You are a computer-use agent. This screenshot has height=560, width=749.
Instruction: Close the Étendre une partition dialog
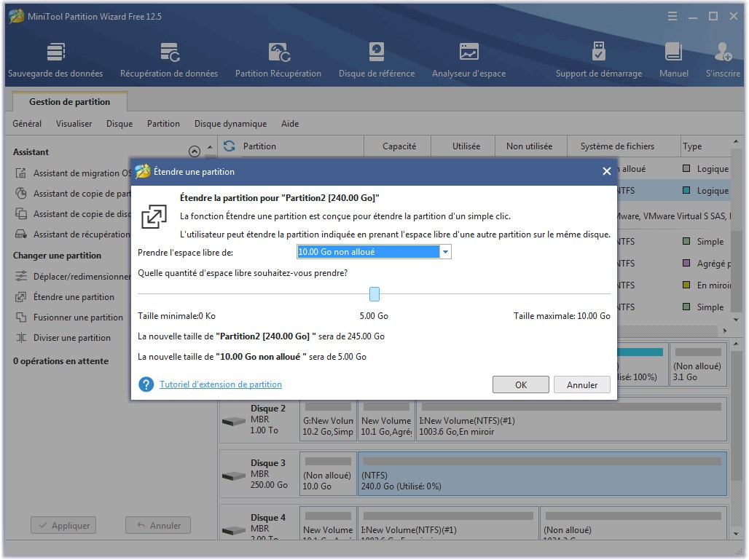pos(607,171)
